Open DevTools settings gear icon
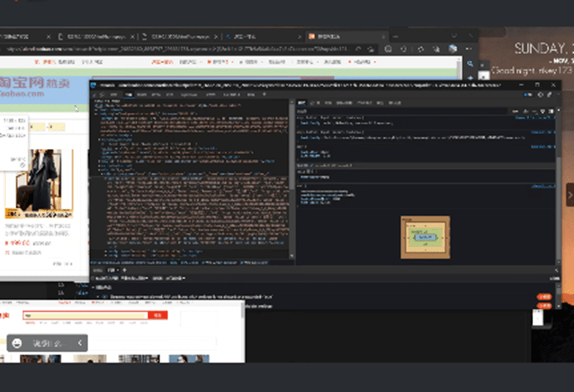Image resolution: width=574 pixels, height=392 pixels. pos(541,94)
